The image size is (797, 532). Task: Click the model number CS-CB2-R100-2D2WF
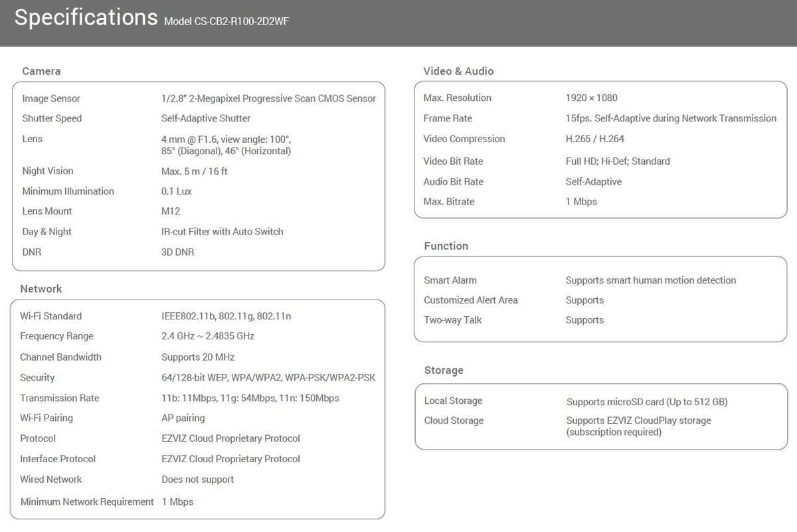click(x=226, y=21)
